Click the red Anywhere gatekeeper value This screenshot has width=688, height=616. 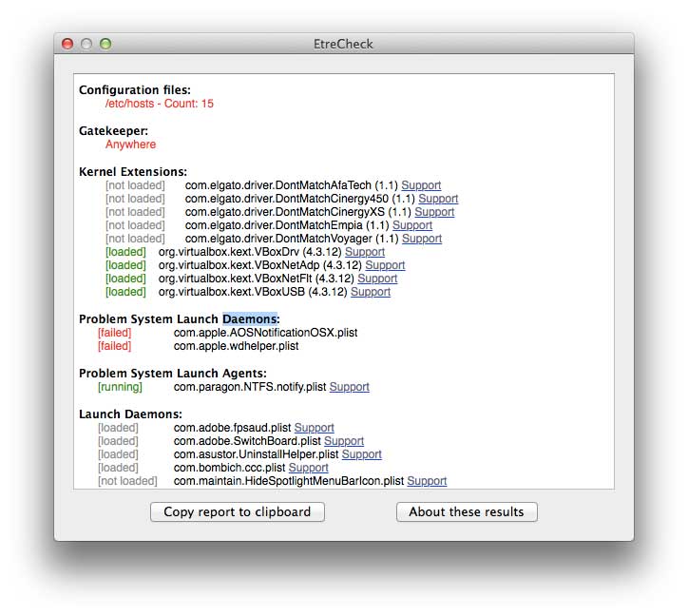point(131,144)
